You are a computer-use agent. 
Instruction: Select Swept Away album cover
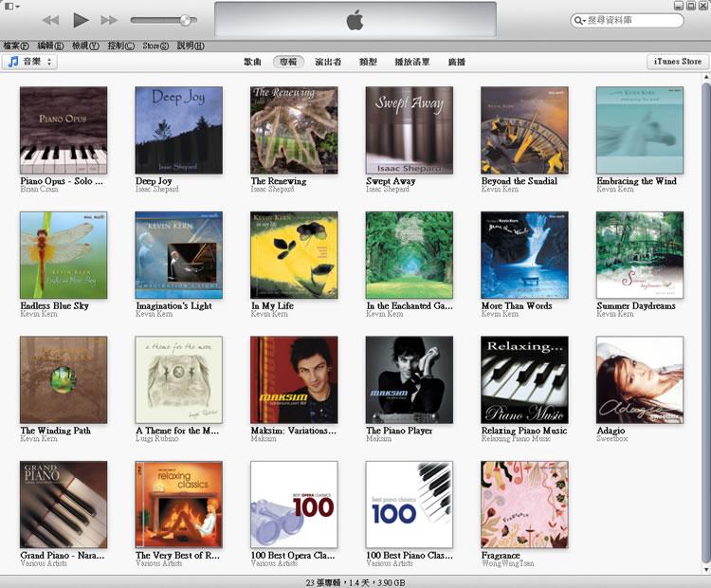click(410, 131)
